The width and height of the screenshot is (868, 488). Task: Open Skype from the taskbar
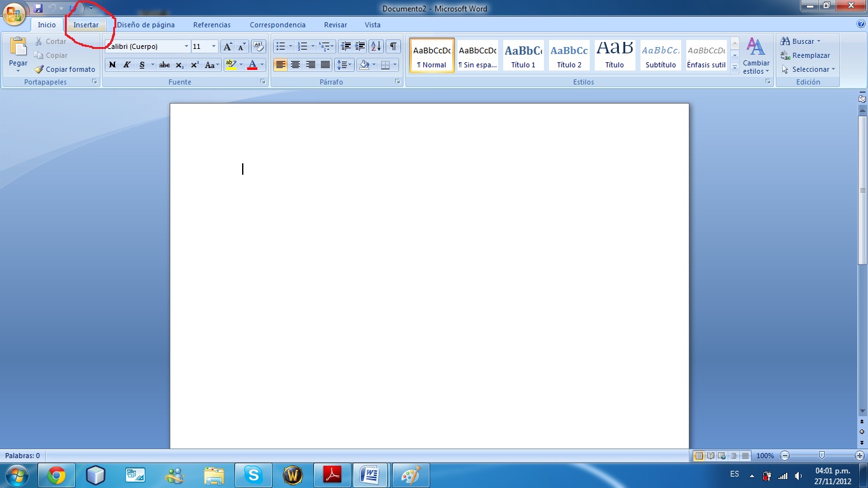254,474
